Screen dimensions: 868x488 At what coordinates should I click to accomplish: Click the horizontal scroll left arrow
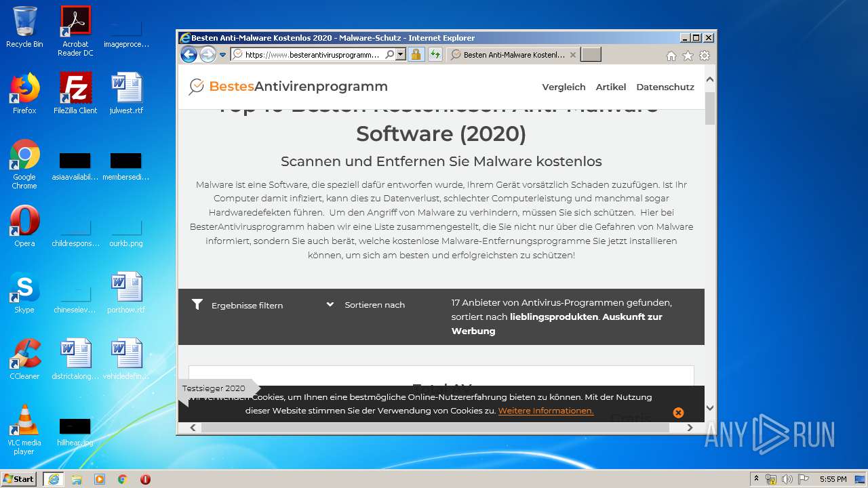point(193,428)
